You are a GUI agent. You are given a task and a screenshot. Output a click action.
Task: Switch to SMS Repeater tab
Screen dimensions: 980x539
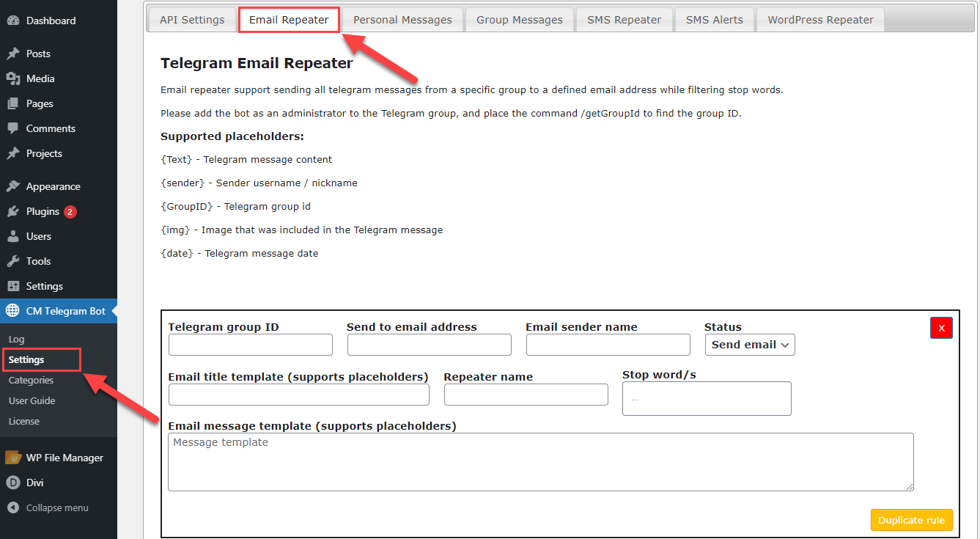click(x=625, y=20)
